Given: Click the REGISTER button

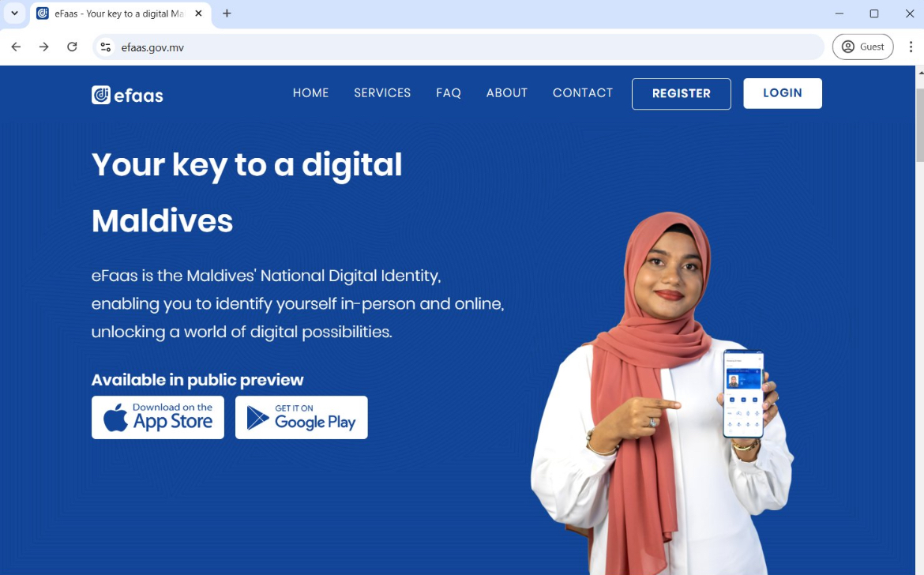Looking at the screenshot, I should pos(682,94).
